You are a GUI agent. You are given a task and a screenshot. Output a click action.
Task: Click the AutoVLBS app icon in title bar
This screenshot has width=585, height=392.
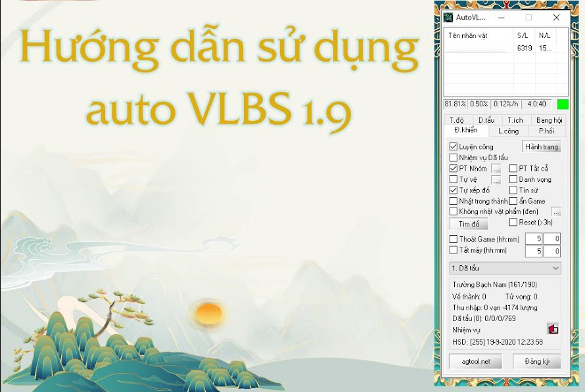(x=448, y=18)
